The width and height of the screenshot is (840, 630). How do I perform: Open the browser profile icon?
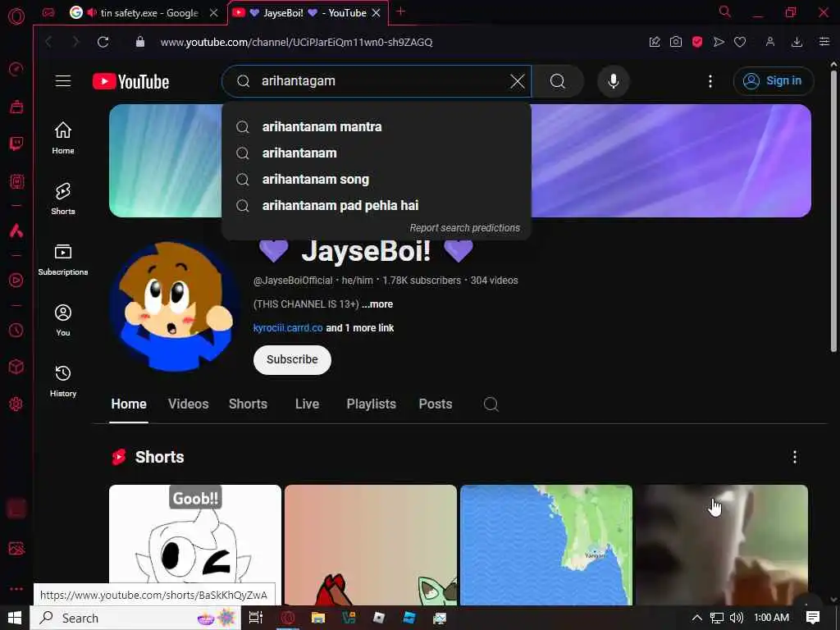coord(769,42)
